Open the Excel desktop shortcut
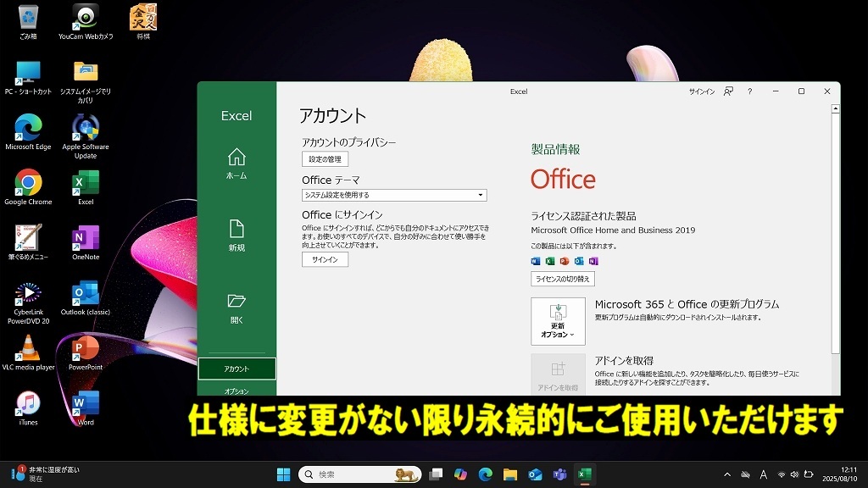This screenshot has width=868, height=488. (86, 187)
